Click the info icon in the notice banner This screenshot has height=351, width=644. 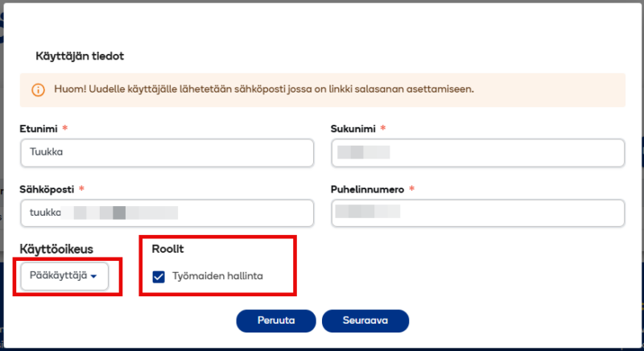point(38,90)
